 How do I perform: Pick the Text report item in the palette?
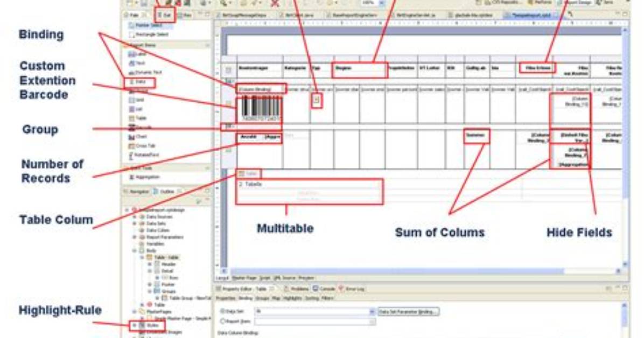click(137, 64)
